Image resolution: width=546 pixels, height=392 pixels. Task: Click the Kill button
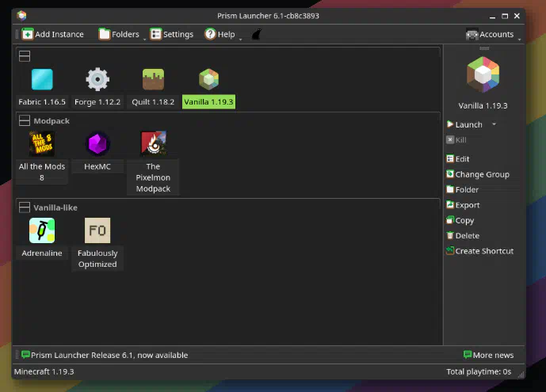[456, 140]
